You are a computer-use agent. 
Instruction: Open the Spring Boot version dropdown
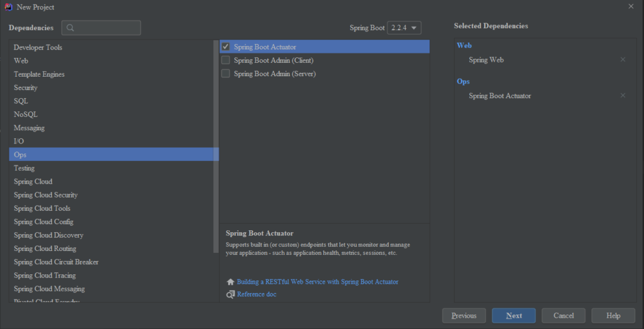(404, 28)
